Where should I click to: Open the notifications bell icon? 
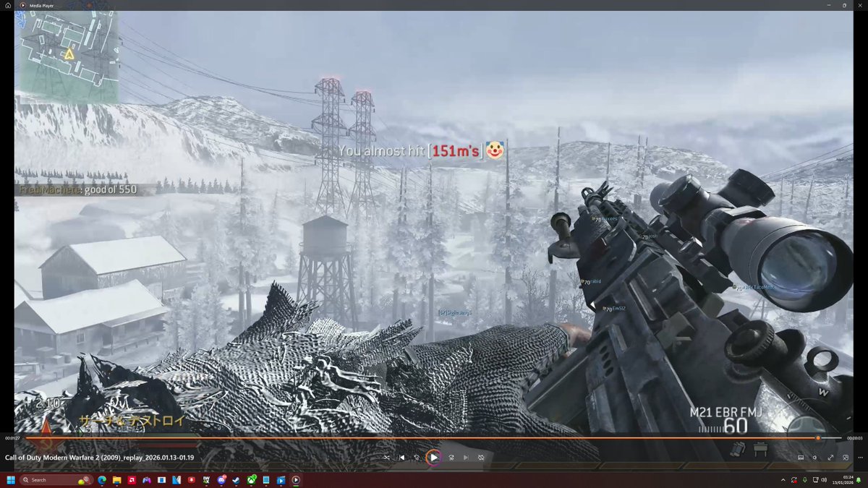coord(859,480)
